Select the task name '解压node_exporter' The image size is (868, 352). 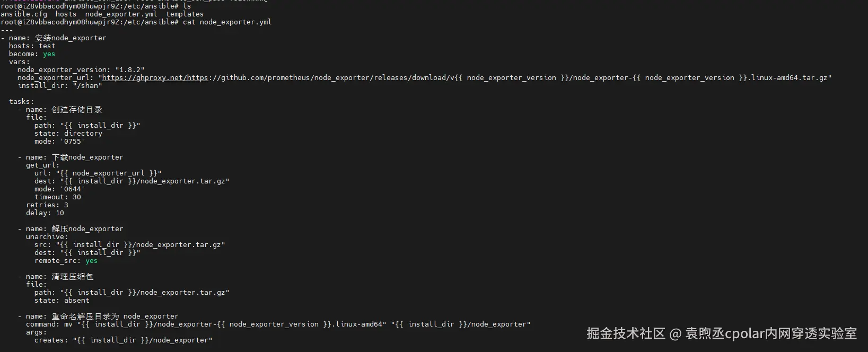point(87,229)
